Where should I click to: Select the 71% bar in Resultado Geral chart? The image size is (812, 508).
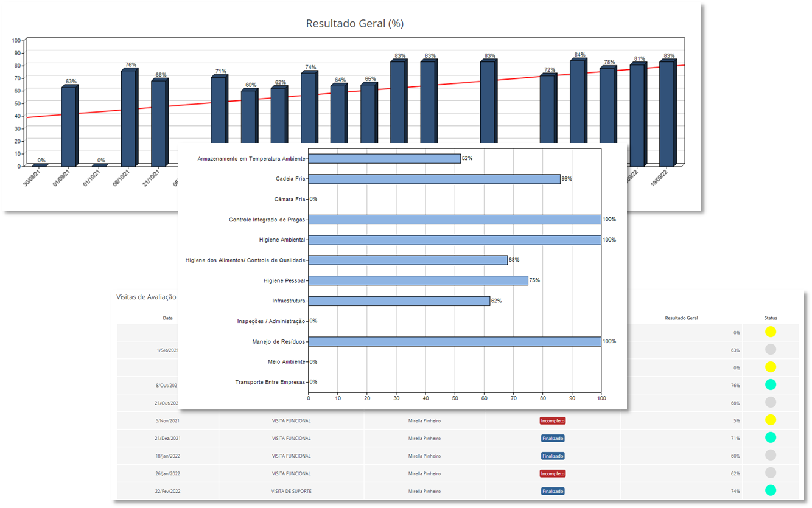tap(219, 110)
